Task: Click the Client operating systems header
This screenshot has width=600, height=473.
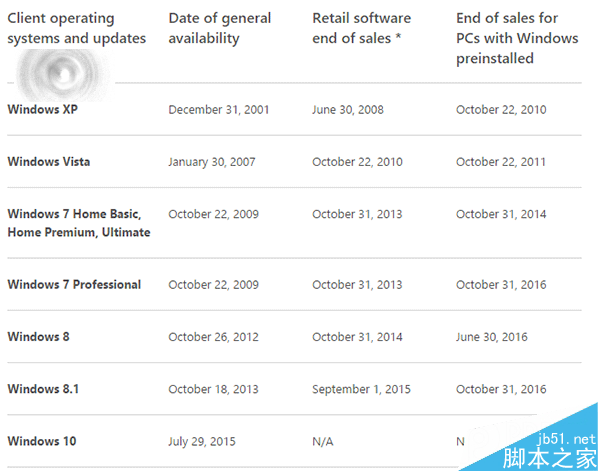Action: (76, 29)
